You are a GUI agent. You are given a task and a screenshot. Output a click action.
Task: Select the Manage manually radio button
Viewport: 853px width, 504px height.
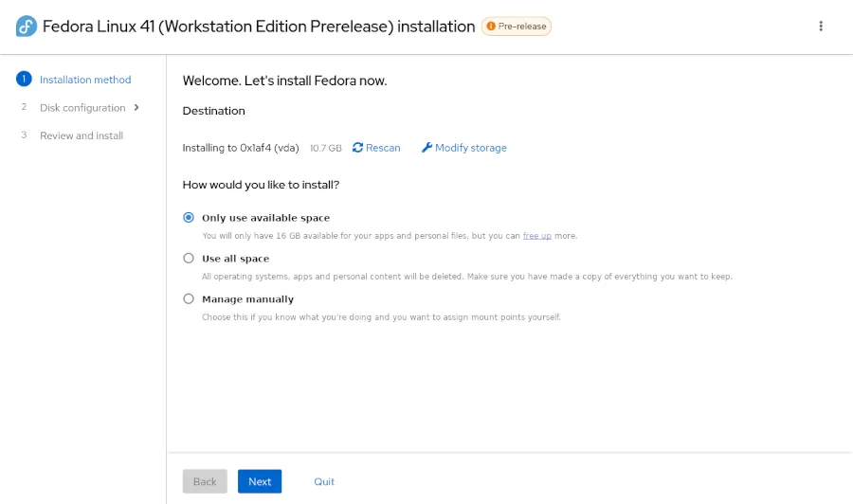(188, 299)
